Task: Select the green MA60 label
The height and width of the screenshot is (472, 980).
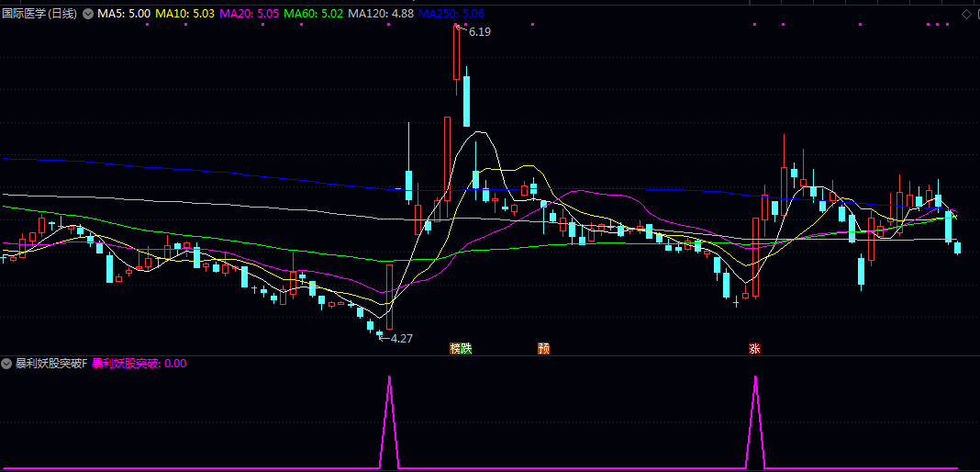Action: pos(314,13)
